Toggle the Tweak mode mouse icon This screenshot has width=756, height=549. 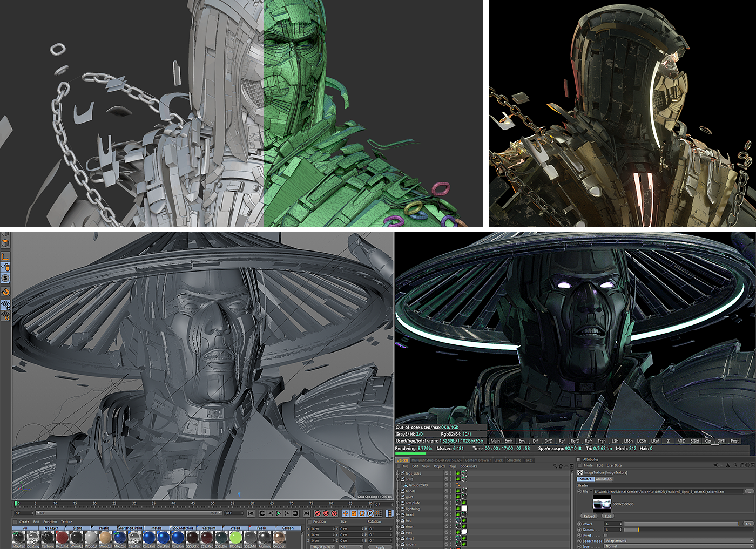click(5, 267)
